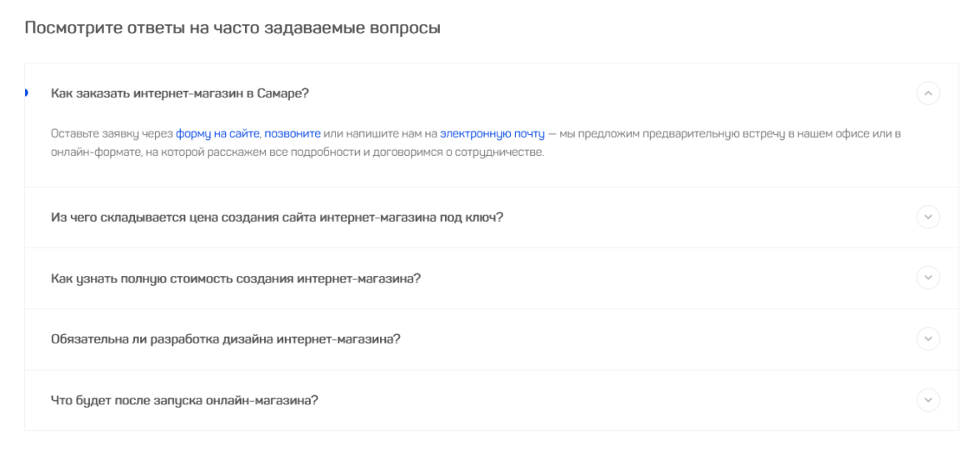980x451 pixels.
Task: Click the 'позвоните' link
Action: (292, 133)
